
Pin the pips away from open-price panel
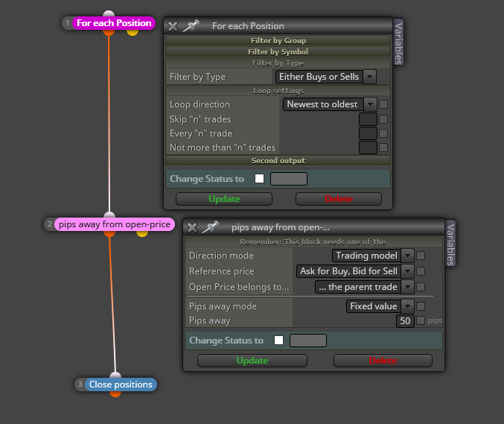click(x=210, y=227)
